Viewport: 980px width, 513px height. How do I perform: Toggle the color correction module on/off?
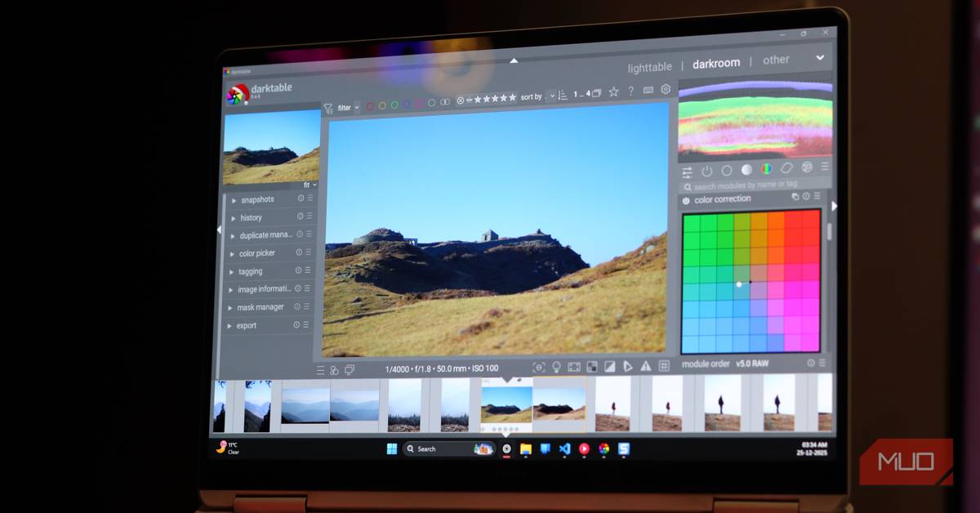(x=685, y=200)
